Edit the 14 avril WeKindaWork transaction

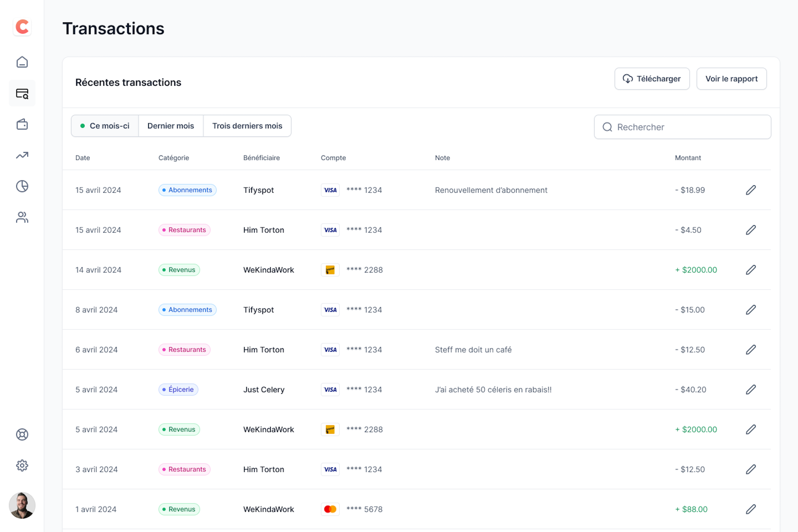click(x=751, y=270)
